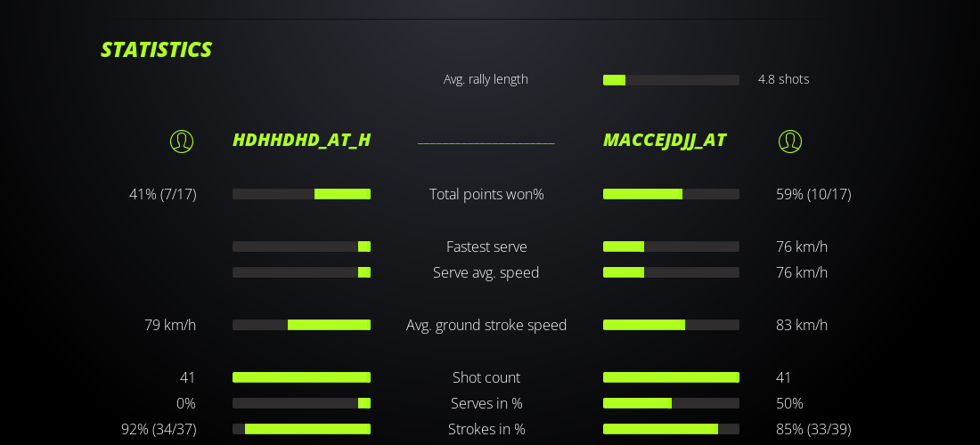980x445 pixels.
Task: Click right player's 50% serves-in bar
Action: coord(671,403)
